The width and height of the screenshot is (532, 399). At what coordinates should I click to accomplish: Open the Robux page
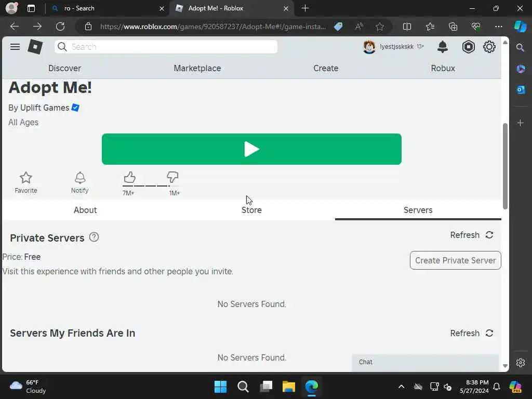click(x=443, y=68)
